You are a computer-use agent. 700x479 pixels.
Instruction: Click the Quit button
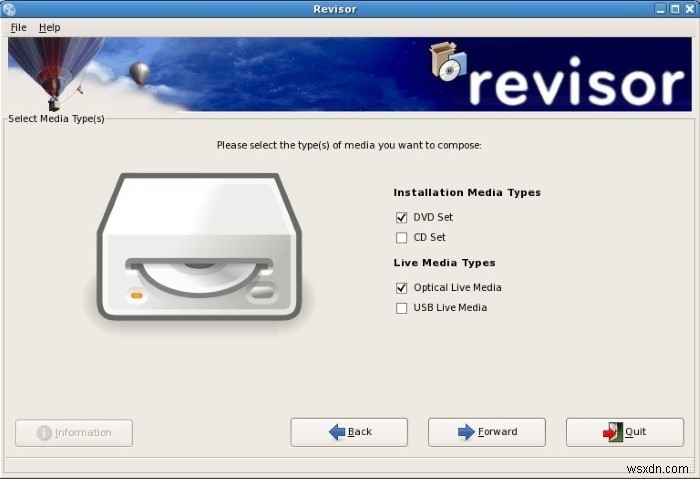point(625,432)
